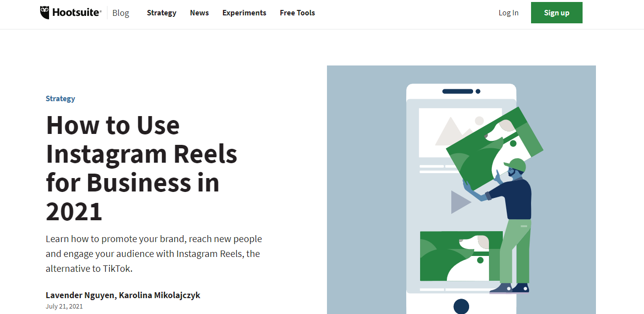Click the Hootsuite owl logo icon
The width and height of the screenshot is (644, 314).
click(x=45, y=12)
